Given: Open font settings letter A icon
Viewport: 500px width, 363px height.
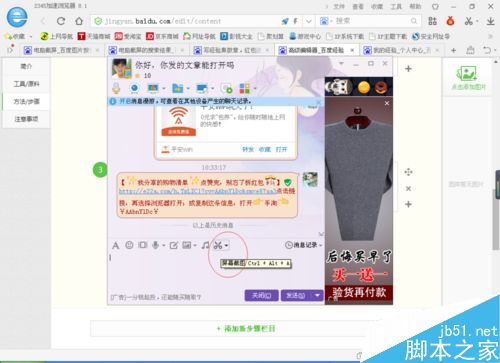Looking at the screenshot, I should point(116,246).
